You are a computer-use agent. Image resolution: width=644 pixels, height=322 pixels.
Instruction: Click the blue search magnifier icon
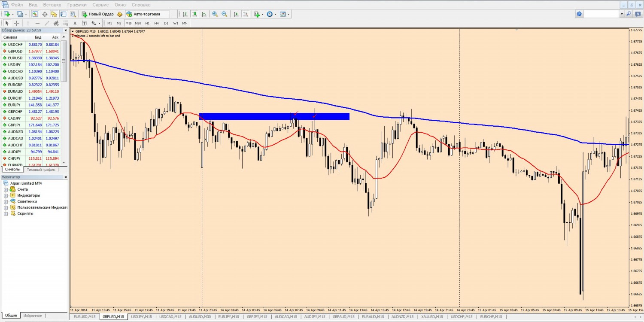(629, 14)
